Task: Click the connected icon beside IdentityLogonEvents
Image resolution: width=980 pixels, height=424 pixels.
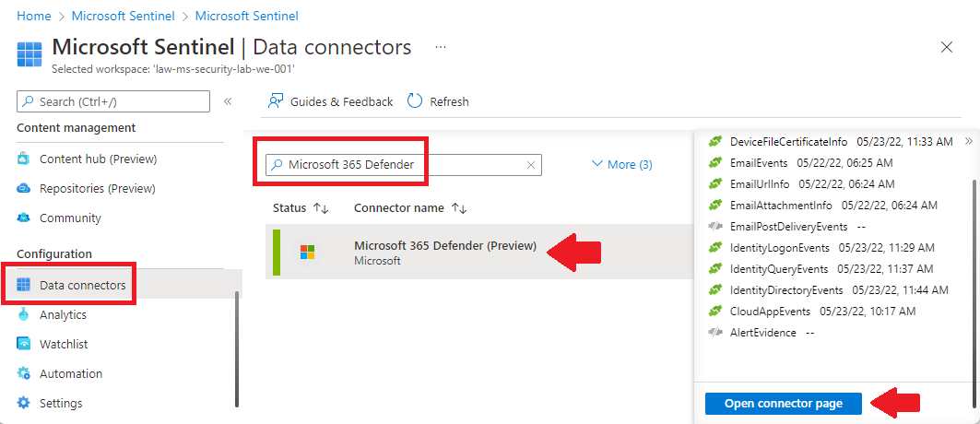Action: click(715, 248)
